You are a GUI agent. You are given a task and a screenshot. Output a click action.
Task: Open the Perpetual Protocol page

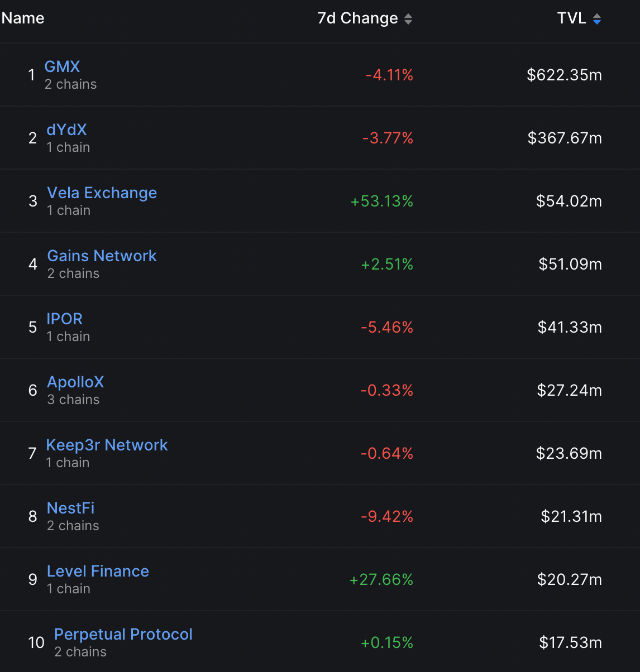pos(123,634)
